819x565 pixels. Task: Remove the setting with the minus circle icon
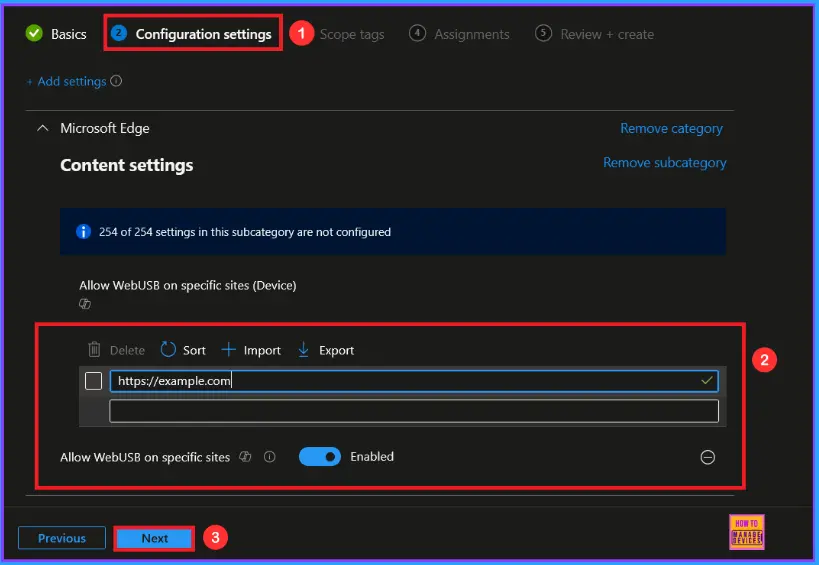[707, 457]
